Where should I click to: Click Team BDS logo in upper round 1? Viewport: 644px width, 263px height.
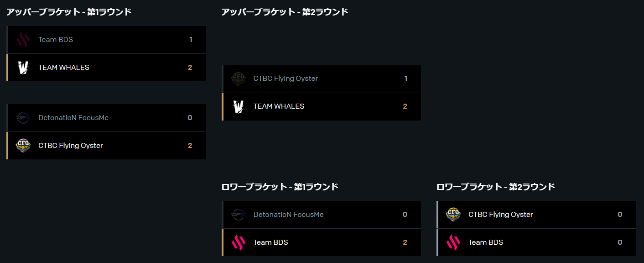coord(23,40)
